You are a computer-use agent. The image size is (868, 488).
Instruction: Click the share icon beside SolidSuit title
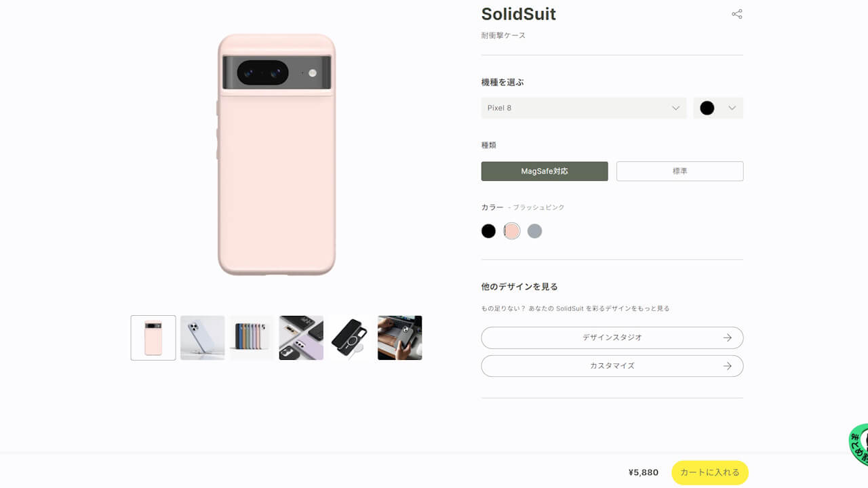coord(736,13)
